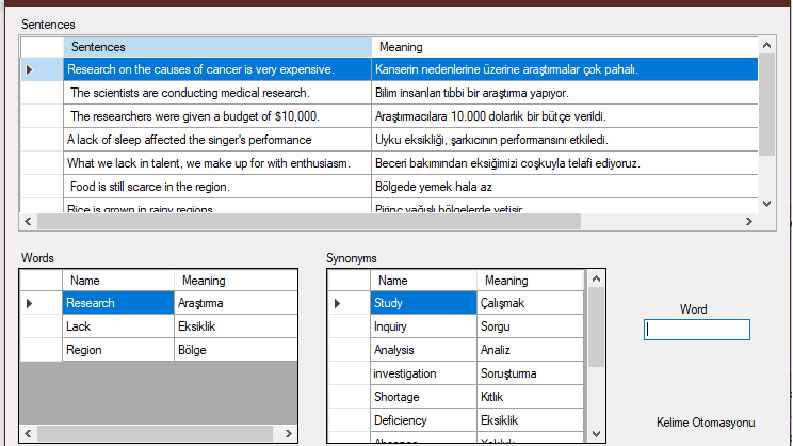Click the Synonyms grid scroll up arrow
Image resolution: width=793 pixels, height=446 pixels.
596,279
